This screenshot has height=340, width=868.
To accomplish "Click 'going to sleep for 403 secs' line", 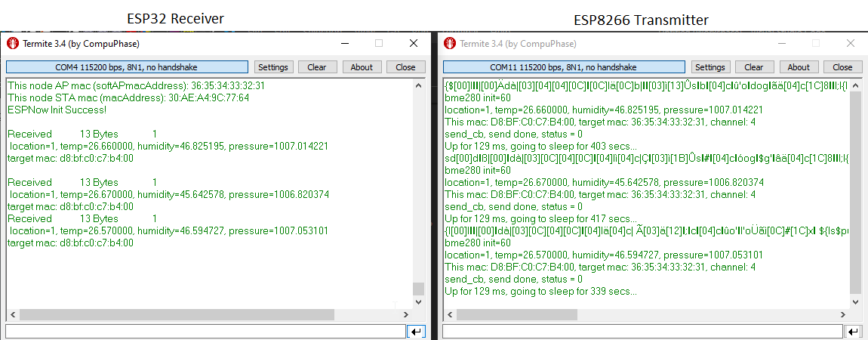I will pos(541,146).
